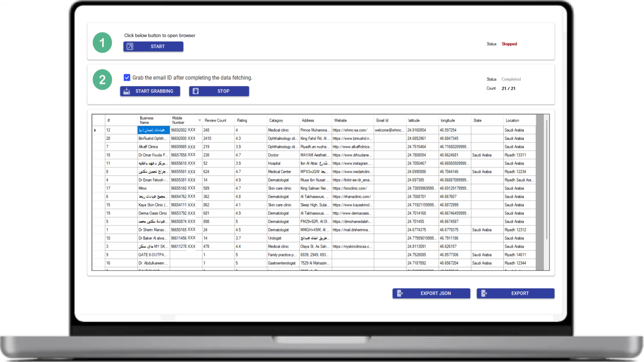
Task: Click the data table's vertical scrollbar
Action: (546, 181)
